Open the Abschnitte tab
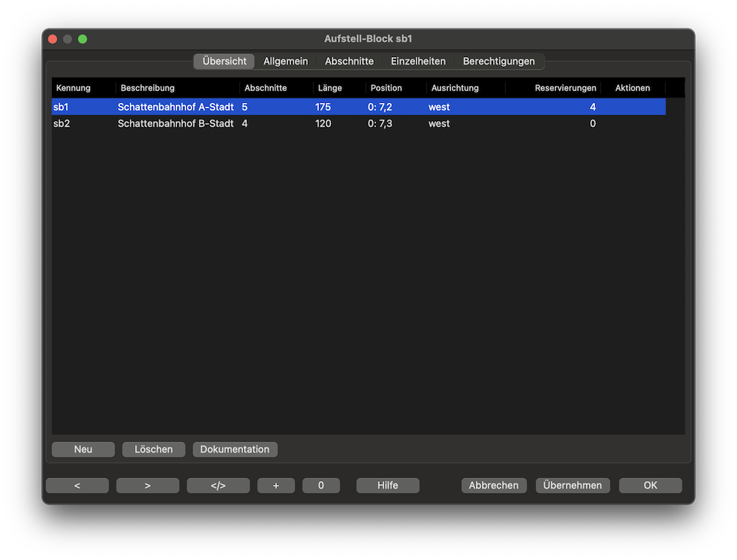The image size is (737, 560). pyautogui.click(x=349, y=62)
